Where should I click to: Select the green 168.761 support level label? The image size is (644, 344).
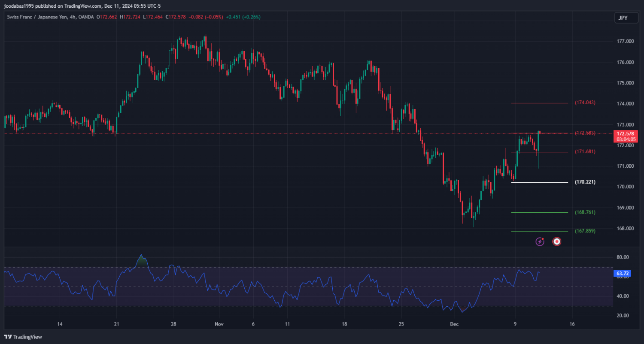585,212
